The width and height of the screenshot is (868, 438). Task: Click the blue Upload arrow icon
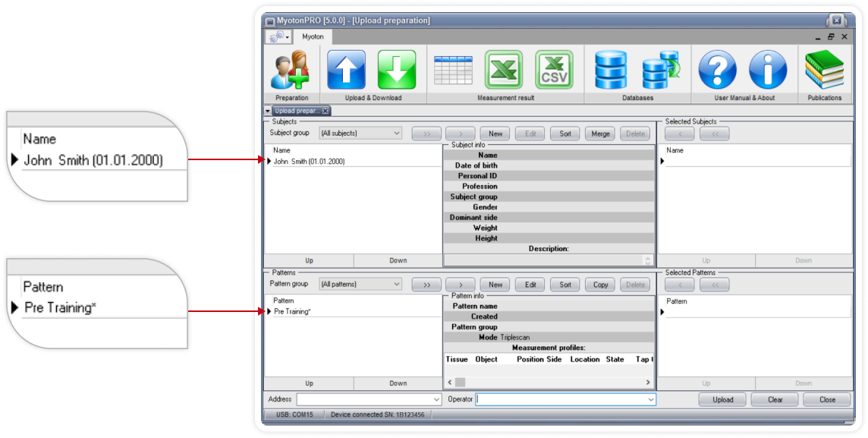pos(347,70)
